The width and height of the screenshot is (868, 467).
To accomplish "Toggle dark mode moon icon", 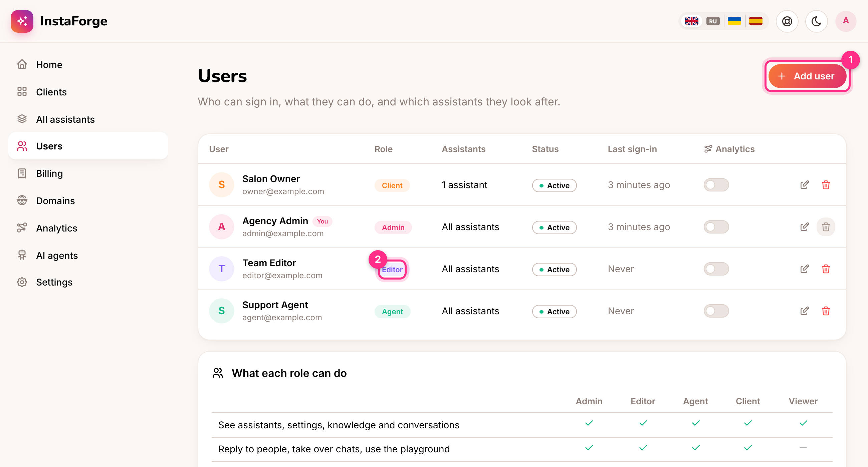I will [x=816, y=21].
